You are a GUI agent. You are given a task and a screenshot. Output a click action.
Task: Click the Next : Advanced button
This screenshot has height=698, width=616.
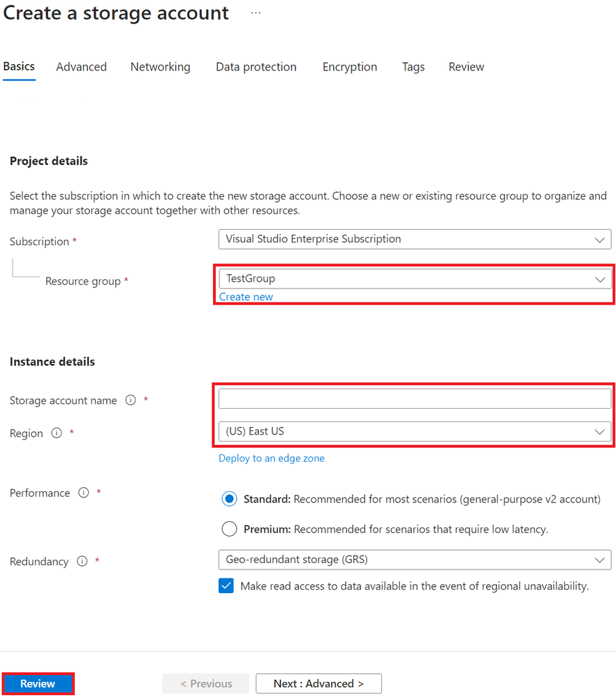tap(318, 683)
